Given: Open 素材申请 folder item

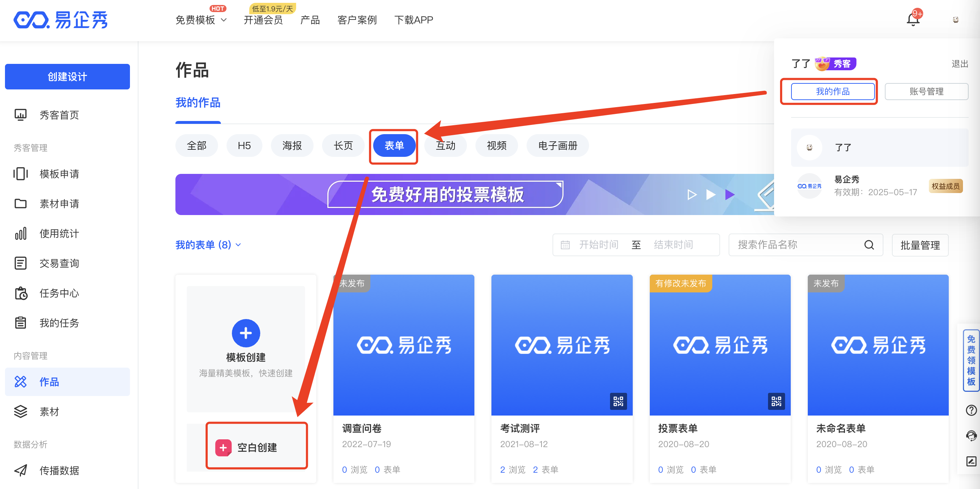Looking at the screenshot, I should point(67,204).
